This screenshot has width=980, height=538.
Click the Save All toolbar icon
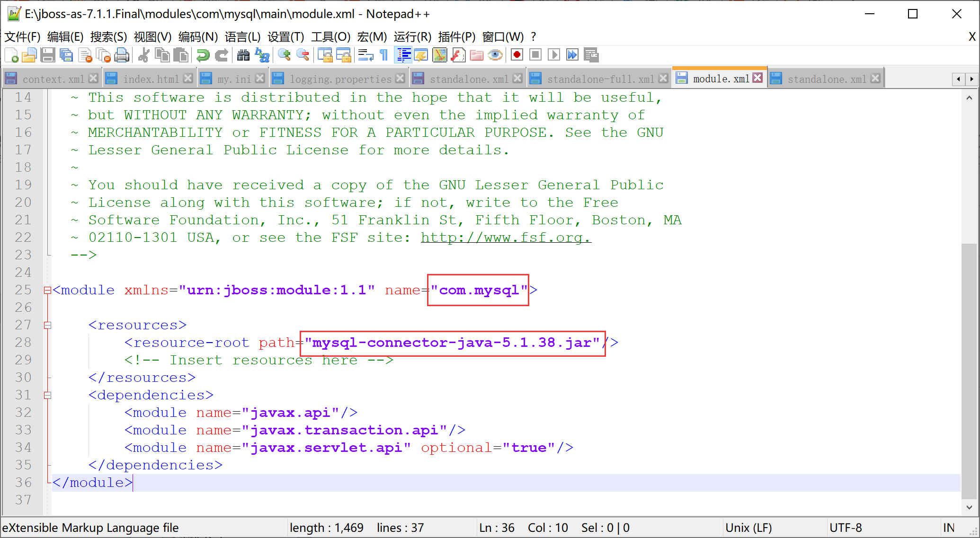point(66,55)
